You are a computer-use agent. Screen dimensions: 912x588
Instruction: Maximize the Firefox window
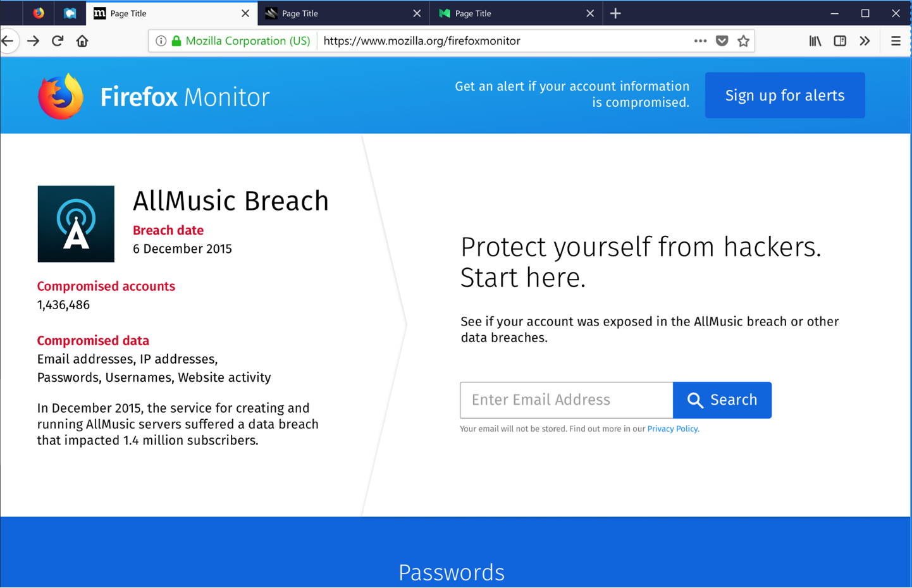[x=865, y=13]
